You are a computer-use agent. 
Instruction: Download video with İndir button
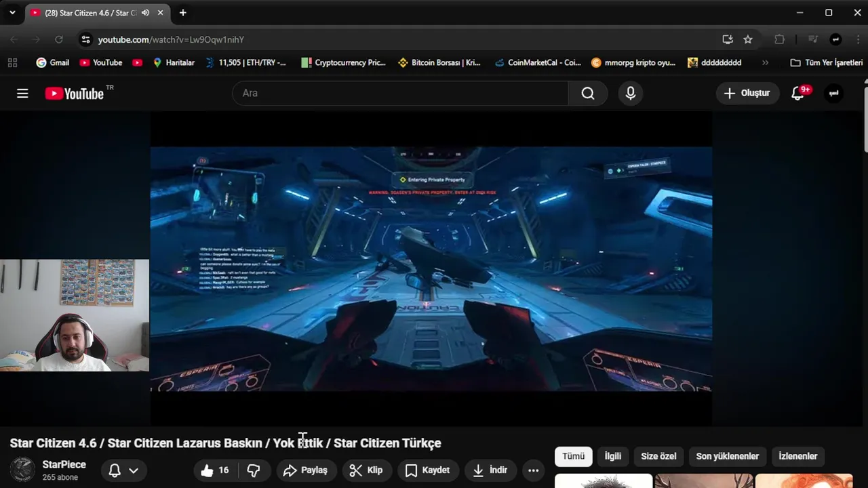490,470
